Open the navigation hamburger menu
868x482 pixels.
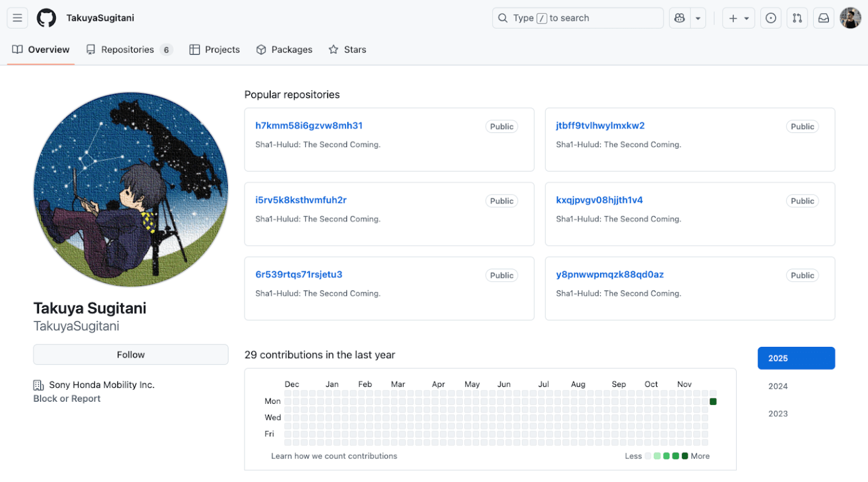click(17, 18)
